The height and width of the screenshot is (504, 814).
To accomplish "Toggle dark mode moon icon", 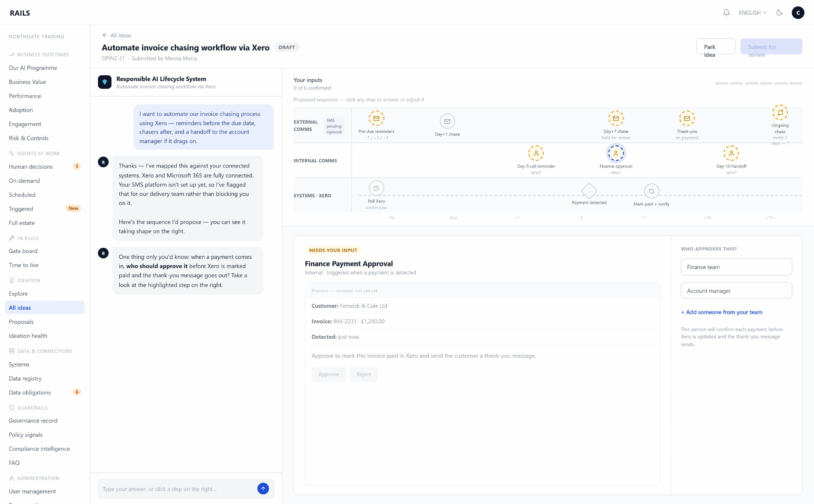I will (x=779, y=13).
